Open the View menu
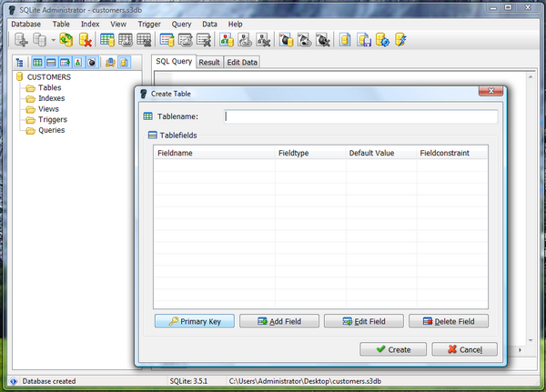This screenshot has height=392, width=546. point(118,24)
